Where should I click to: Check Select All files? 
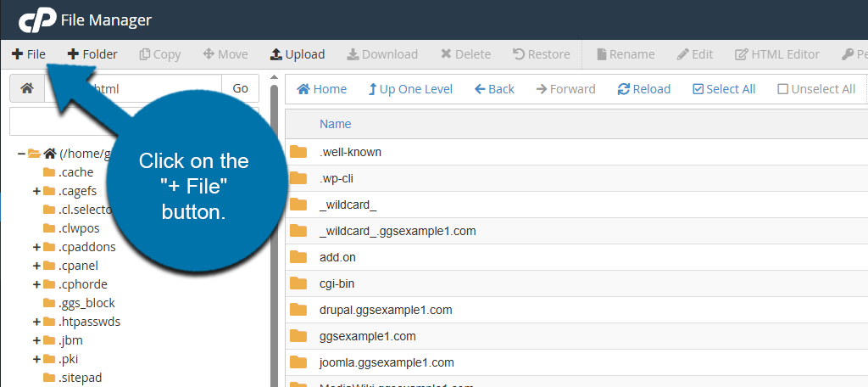point(723,89)
